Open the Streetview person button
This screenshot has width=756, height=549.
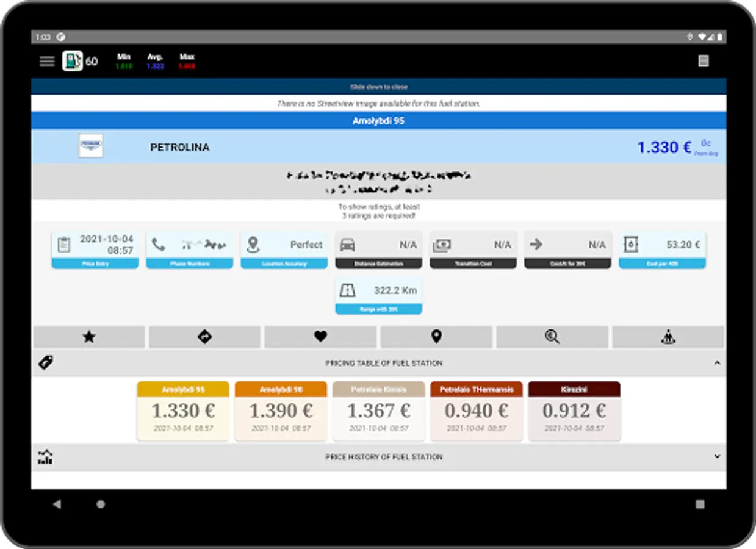point(668,337)
